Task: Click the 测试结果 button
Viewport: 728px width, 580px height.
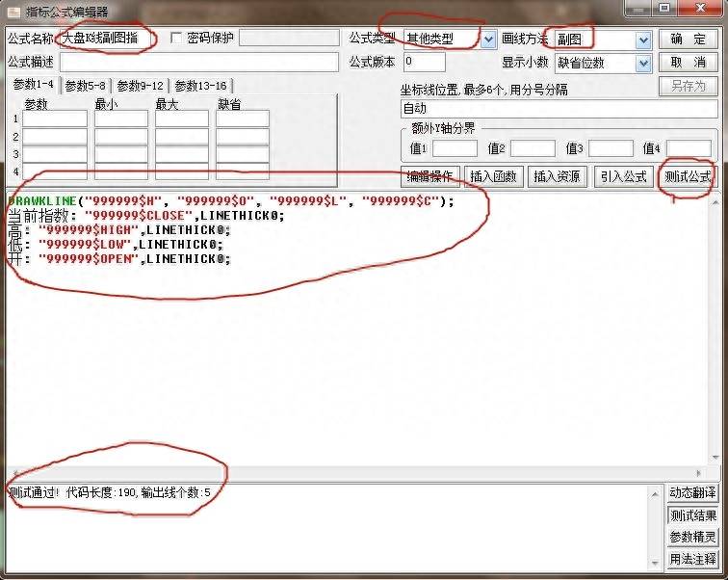Action: coord(692,515)
